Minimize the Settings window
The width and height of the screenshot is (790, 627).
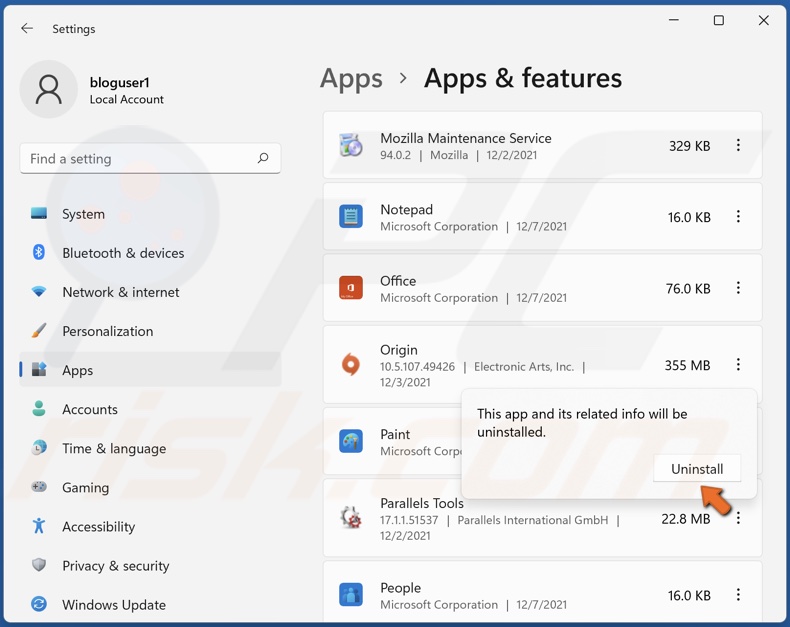tap(674, 20)
